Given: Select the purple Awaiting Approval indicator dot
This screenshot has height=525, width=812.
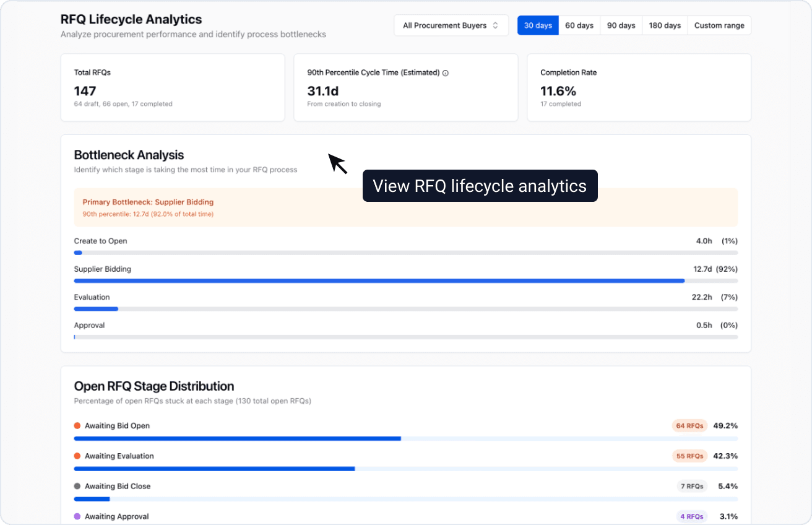Looking at the screenshot, I should [77, 516].
